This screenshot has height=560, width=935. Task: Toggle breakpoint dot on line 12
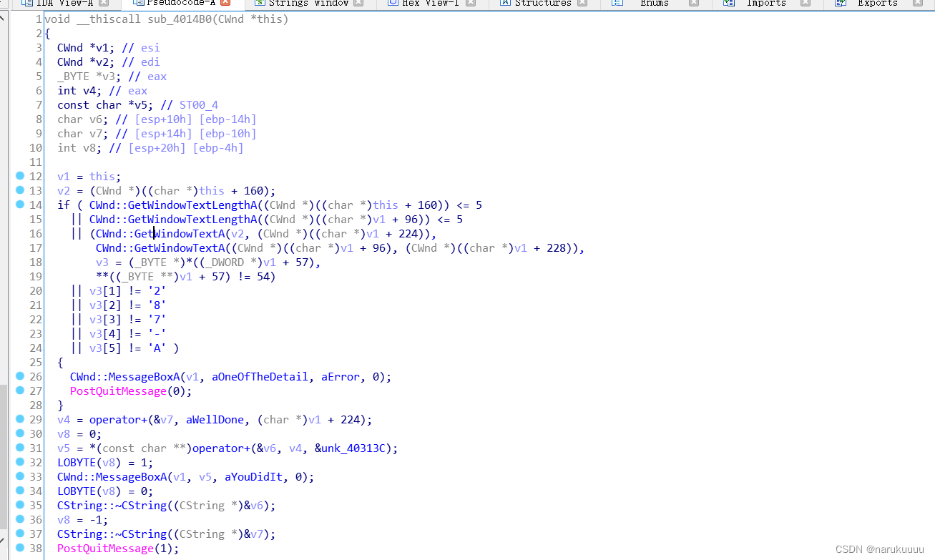click(20, 176)
